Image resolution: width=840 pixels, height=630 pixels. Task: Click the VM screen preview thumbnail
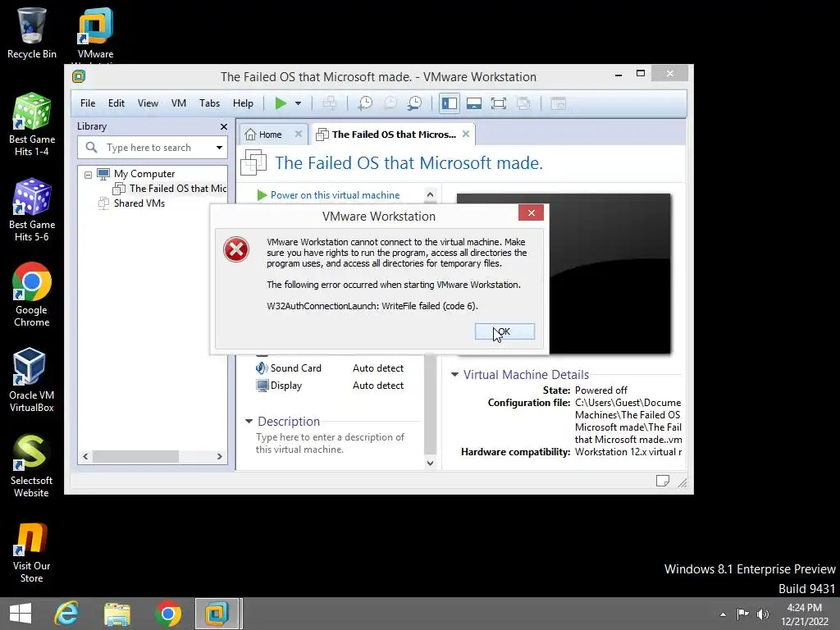[x=564, y=273]
